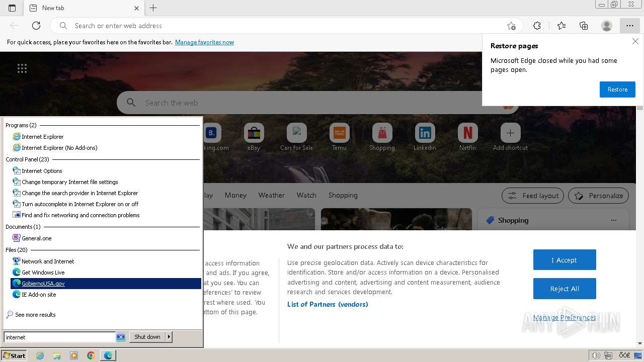Image resolution: width=644 pixels, height=362 pixels.
Task: Switch to the Shopping feed tab
Action: pos(343,195)
